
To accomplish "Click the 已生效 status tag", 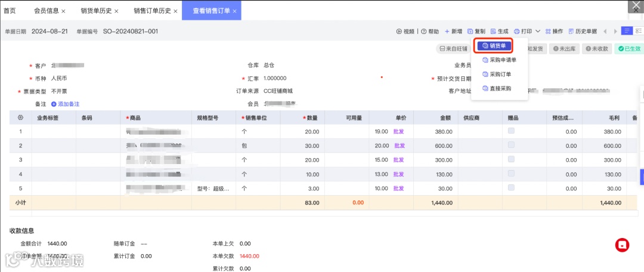I will (629, 49).
